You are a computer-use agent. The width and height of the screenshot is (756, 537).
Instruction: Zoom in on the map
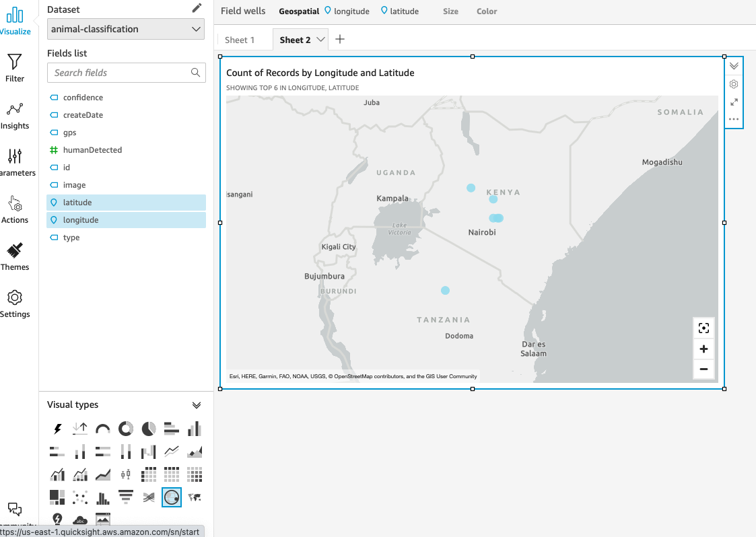[703, 349]
